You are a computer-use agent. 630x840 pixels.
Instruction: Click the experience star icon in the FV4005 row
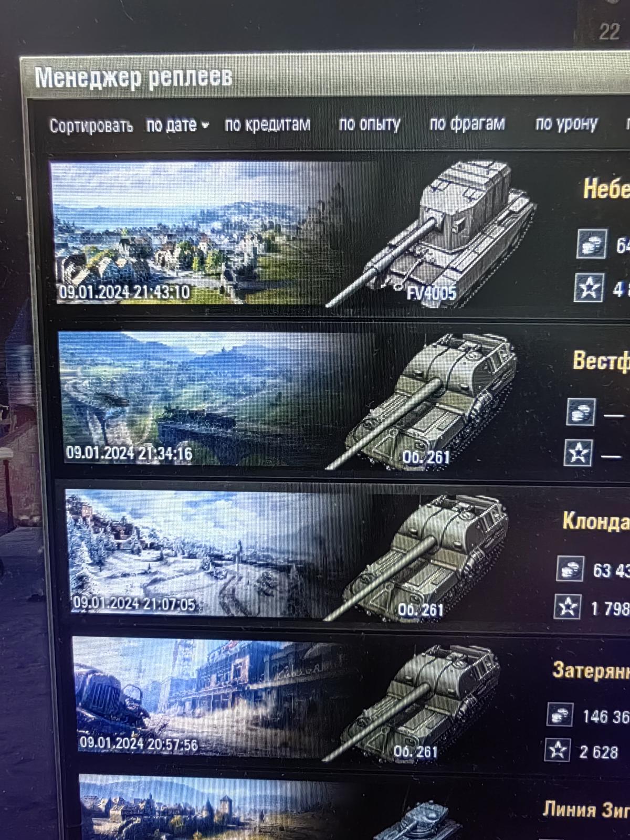coord(589,287)
